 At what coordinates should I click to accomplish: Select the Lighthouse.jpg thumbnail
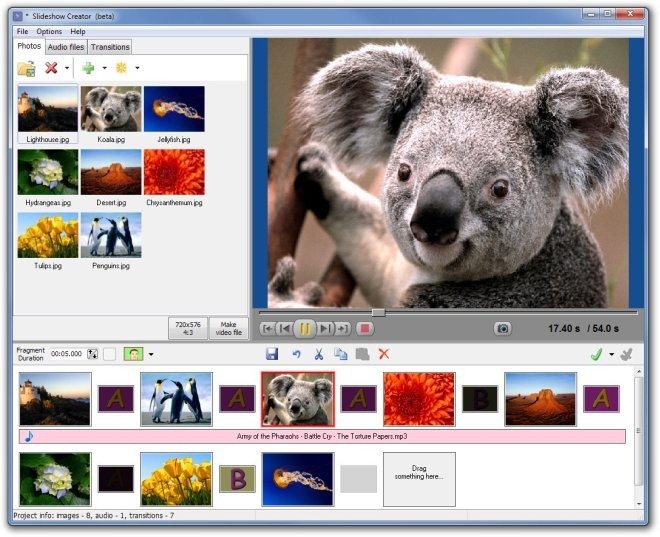48,114
